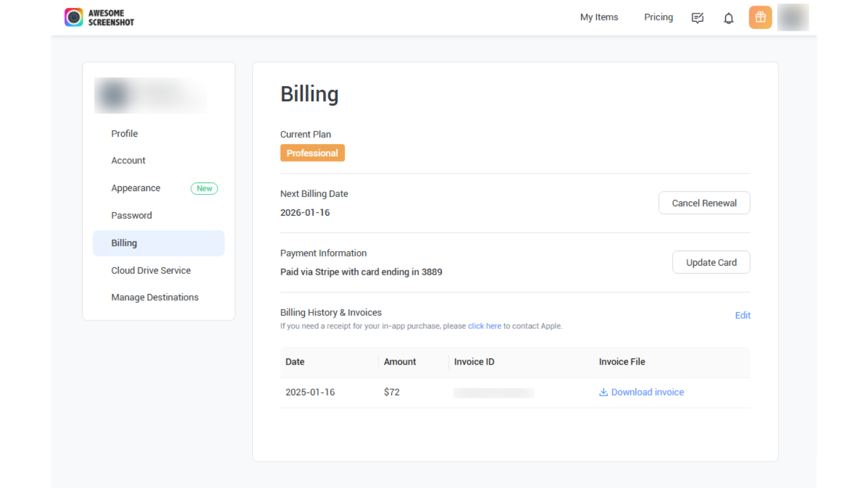Screen dimensions: 868x488
Task: Open Appearance settings section
Action: point(136,188)
